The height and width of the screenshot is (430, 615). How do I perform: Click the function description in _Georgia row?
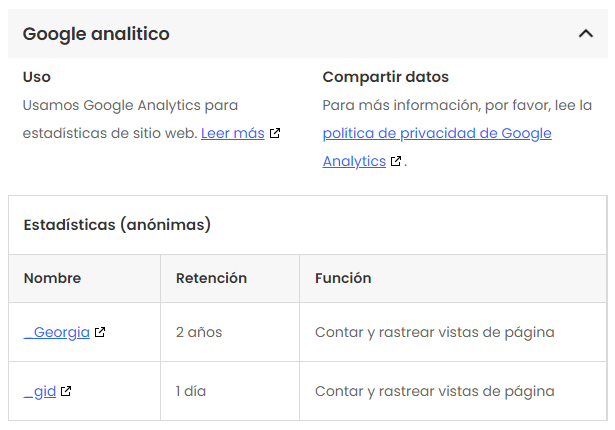(x=434, y=332)
